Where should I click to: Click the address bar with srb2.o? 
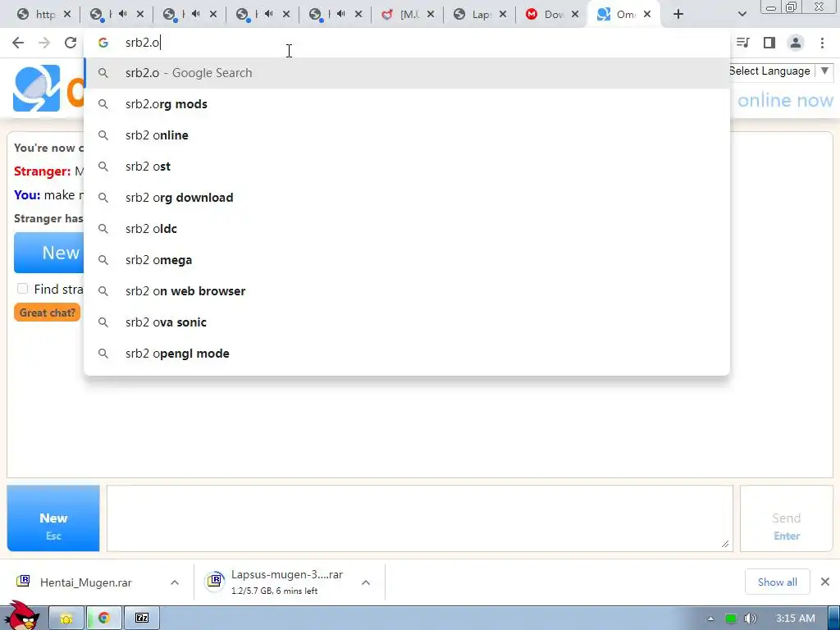407,43
